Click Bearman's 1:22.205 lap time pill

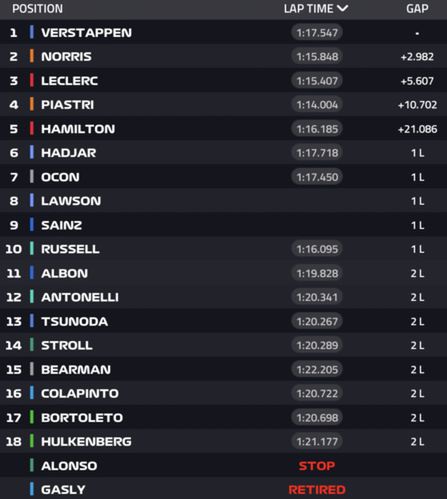317,369
